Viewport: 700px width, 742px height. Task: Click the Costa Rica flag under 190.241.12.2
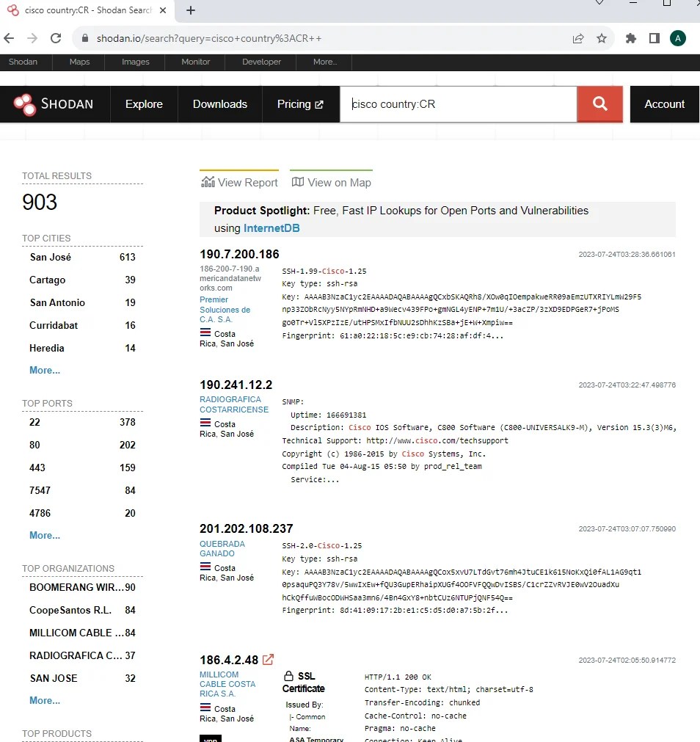pos(205,423)
